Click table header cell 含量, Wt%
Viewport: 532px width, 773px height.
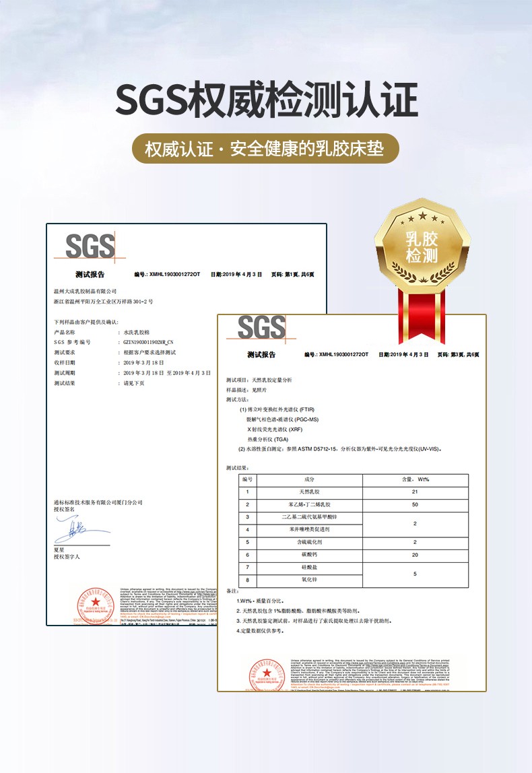[x=415, y=479]
